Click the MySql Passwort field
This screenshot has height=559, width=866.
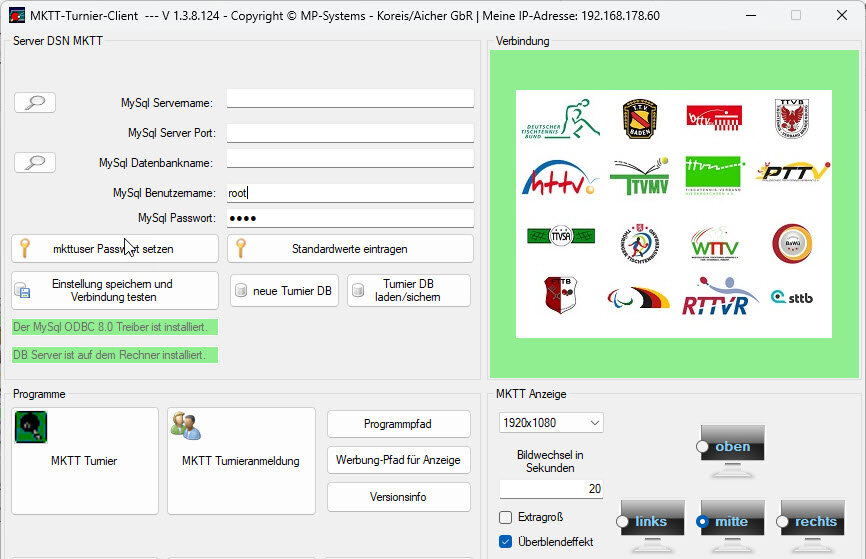click(x=350, y=218)
